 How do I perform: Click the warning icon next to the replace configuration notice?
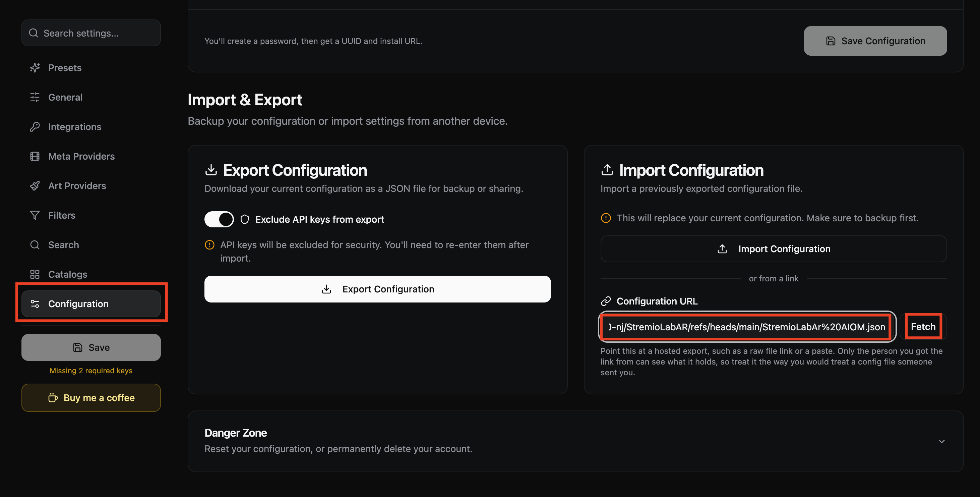click(606, 218)
